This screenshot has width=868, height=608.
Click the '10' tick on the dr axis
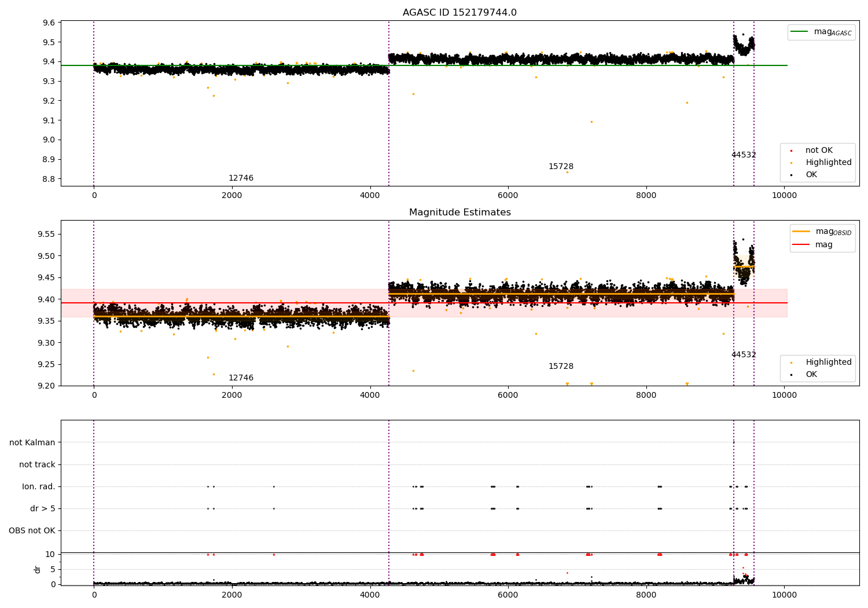51,555
